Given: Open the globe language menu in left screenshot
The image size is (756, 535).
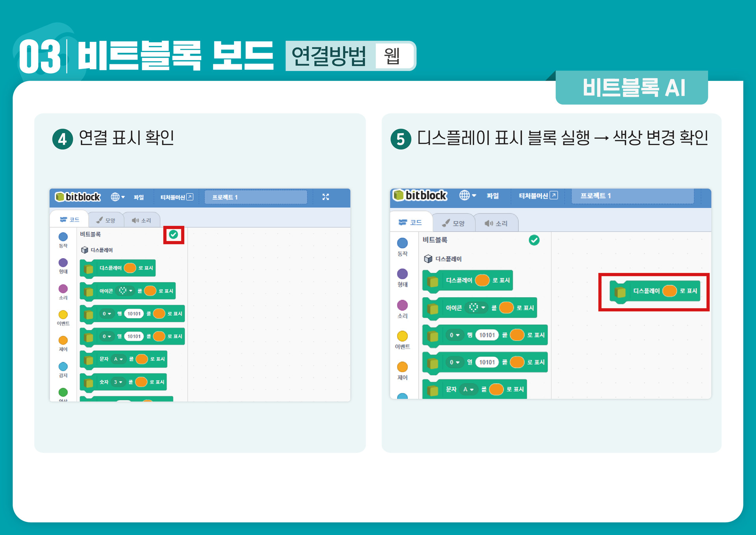Looking at the screenshot, I should click(x=117, y=197).
